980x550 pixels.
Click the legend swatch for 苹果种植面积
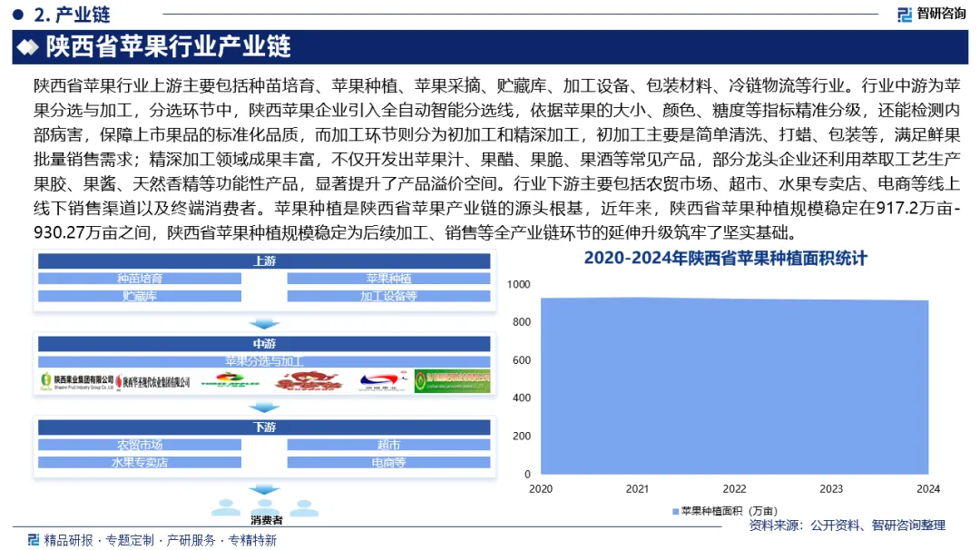coord(676,511)
